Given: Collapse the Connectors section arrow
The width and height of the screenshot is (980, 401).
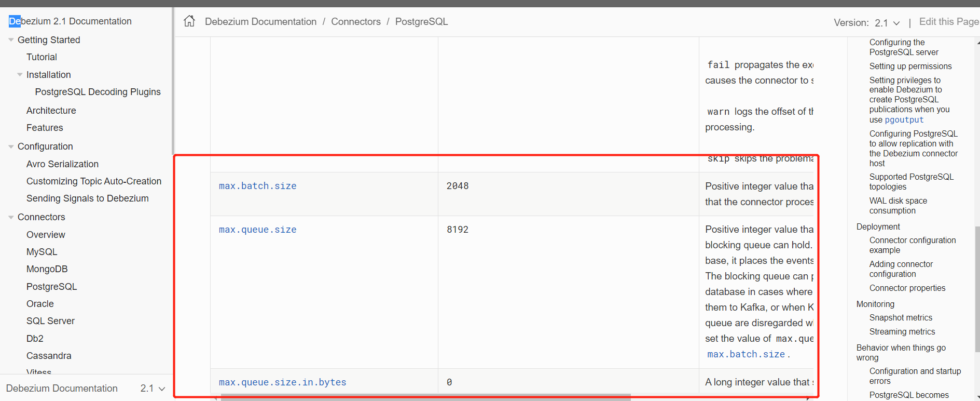Looking at the screenshot, I should 11,217.
